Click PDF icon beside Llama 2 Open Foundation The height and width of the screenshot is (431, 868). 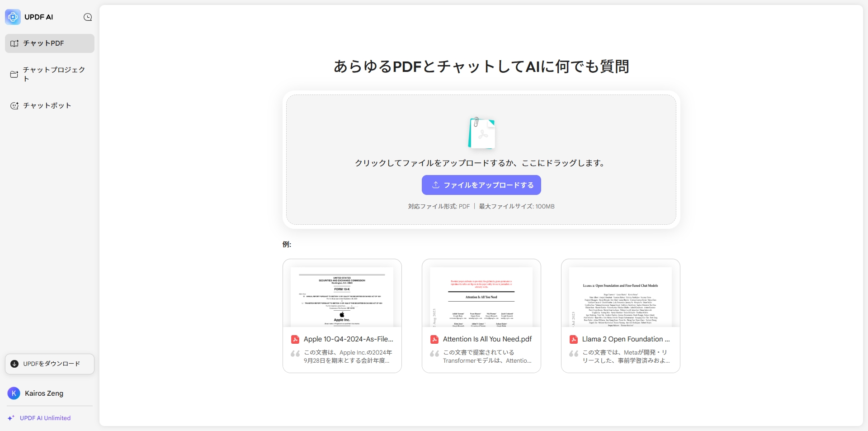(574, 339)
